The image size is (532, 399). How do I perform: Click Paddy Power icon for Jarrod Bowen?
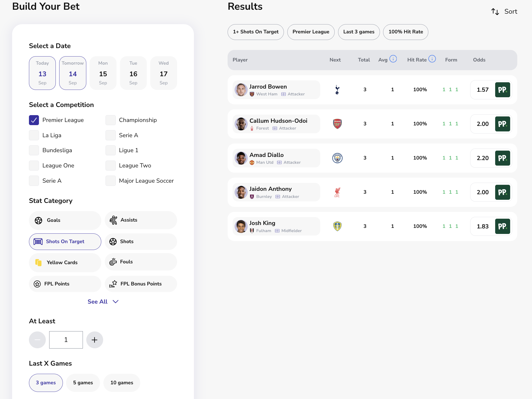(502, 90)
